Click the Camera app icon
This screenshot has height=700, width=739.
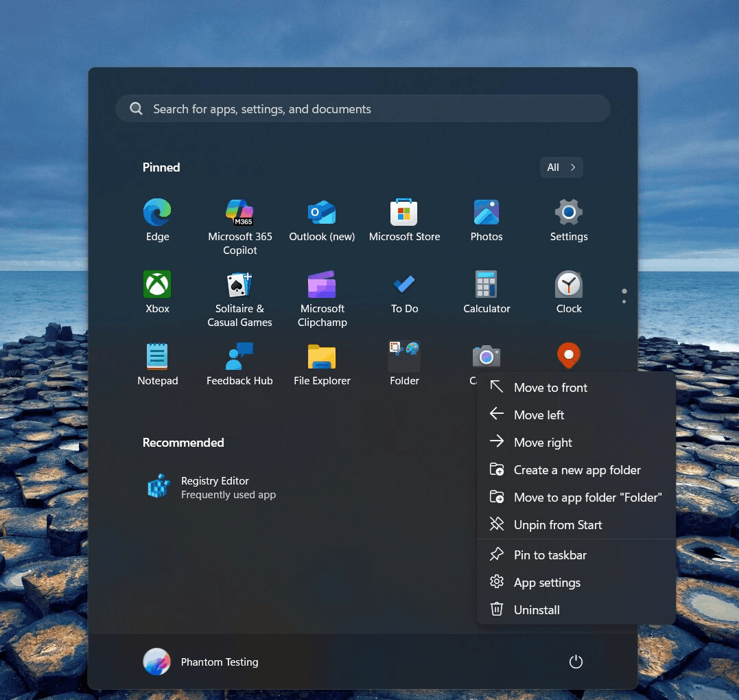pos(486,356)
